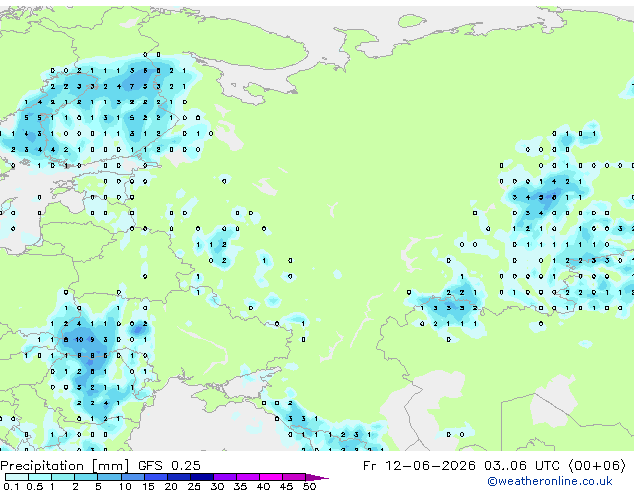Click the "50" legend tick label
The height and width of the screenshot is (490, 634).
point(309,486)
